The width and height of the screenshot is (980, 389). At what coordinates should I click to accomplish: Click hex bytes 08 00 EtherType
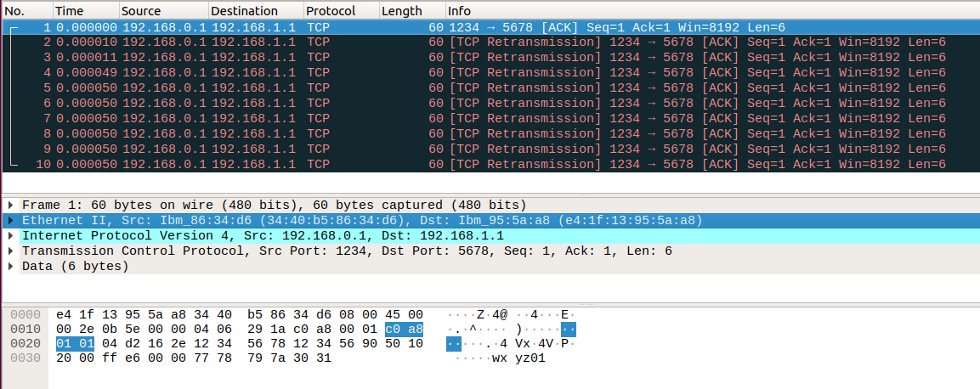point(357,314)
